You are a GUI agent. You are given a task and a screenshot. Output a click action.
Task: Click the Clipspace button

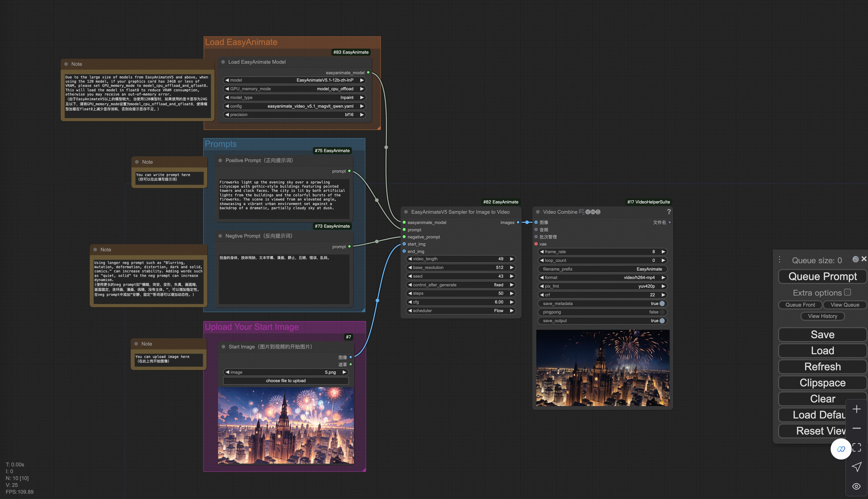821,383
